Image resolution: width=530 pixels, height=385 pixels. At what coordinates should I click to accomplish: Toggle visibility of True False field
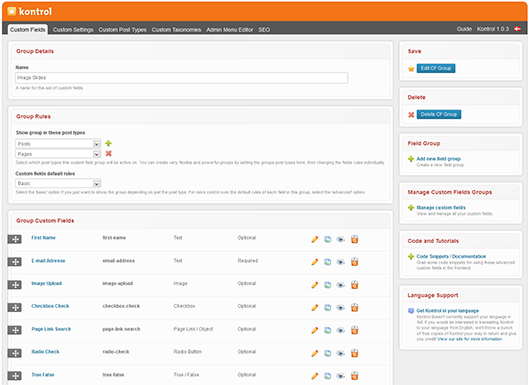341,376
